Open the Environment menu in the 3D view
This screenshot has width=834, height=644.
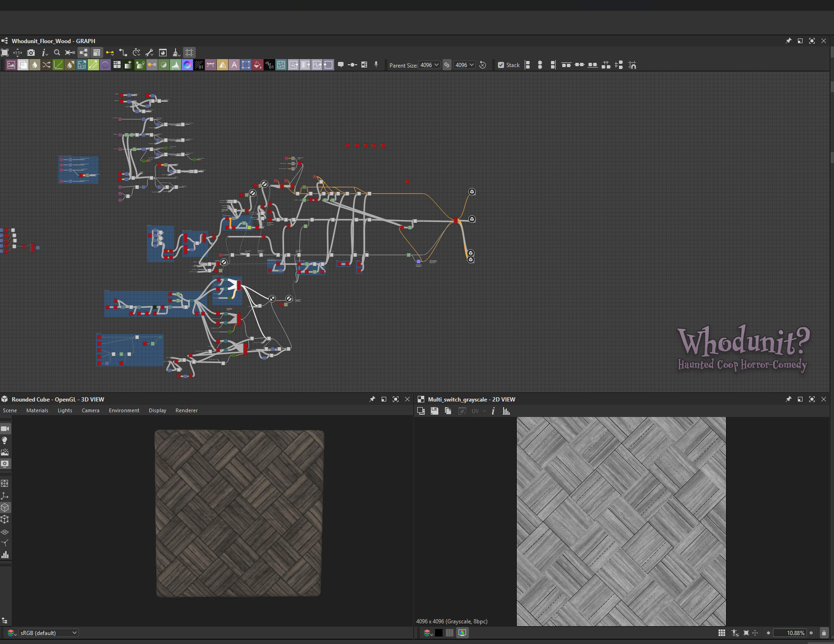point(124,410)
